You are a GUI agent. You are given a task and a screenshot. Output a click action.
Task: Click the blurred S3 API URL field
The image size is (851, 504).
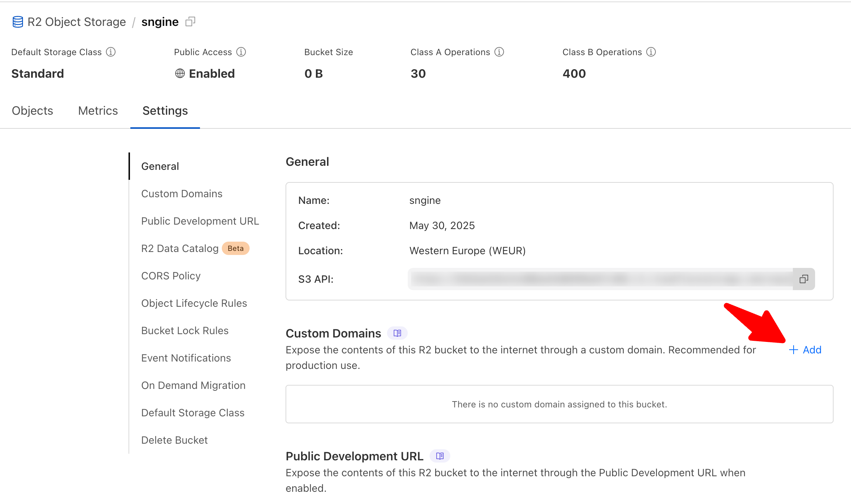600,279
